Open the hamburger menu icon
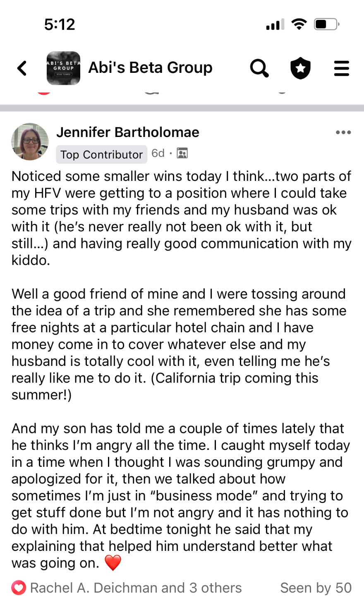Image resolution: width=364 pixels, height=596 pixels. 341,68
